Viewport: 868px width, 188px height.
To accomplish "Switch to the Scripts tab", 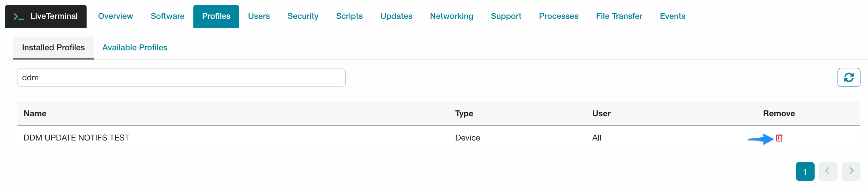I will tap(349, 16).
